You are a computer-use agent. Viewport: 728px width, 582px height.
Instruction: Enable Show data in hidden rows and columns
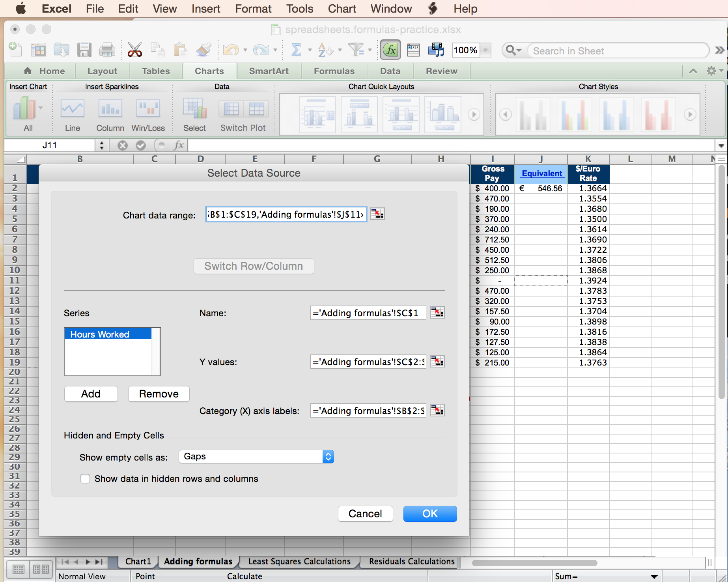point(85,479)
